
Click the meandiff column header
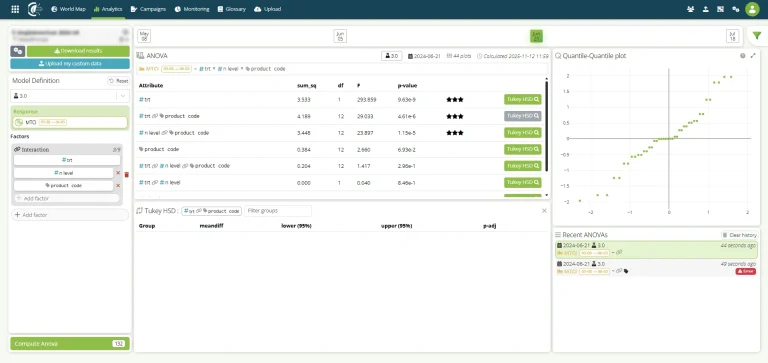pos(212,226)
